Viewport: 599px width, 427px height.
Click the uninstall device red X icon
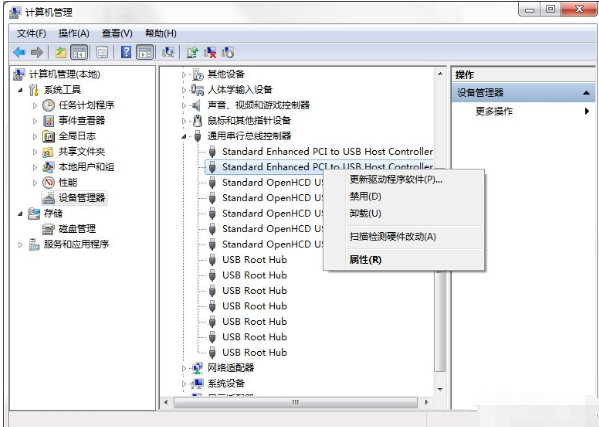210,52
